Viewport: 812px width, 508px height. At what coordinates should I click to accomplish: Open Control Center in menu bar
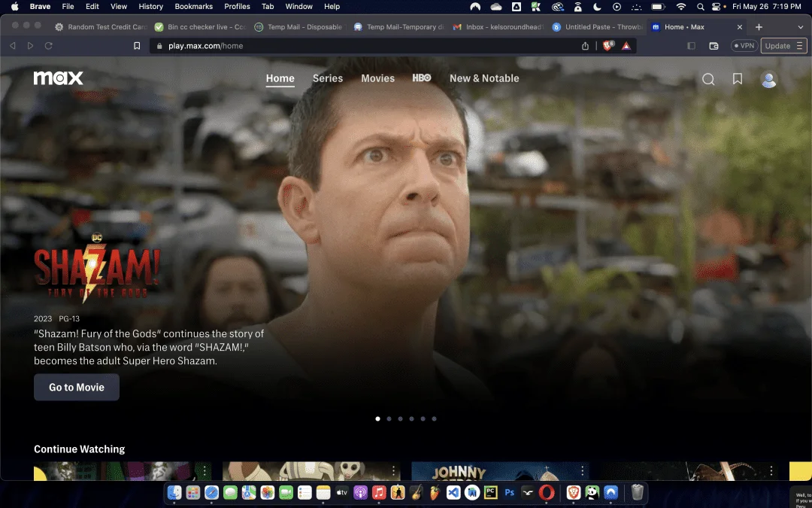point(717,7)
